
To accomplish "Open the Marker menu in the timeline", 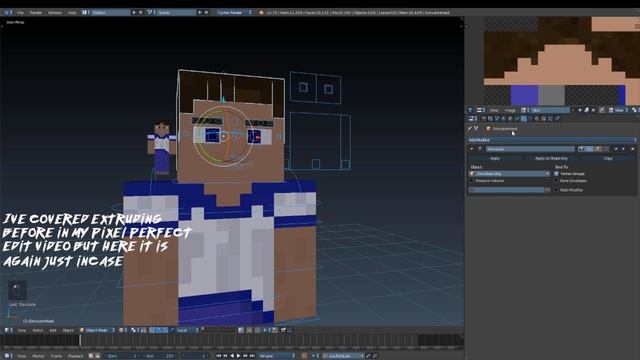I will click(38, 356).
